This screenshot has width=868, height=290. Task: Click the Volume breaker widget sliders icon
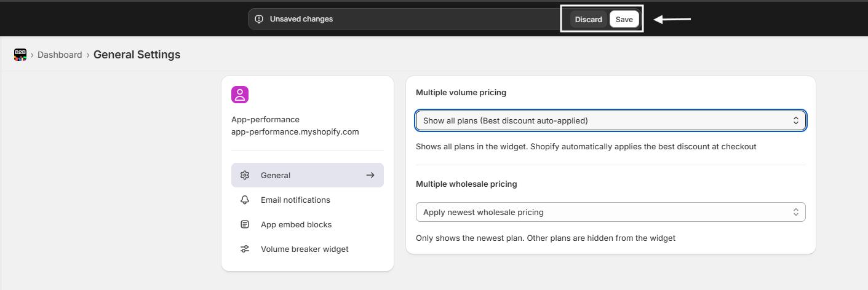(x=245, y=249)
